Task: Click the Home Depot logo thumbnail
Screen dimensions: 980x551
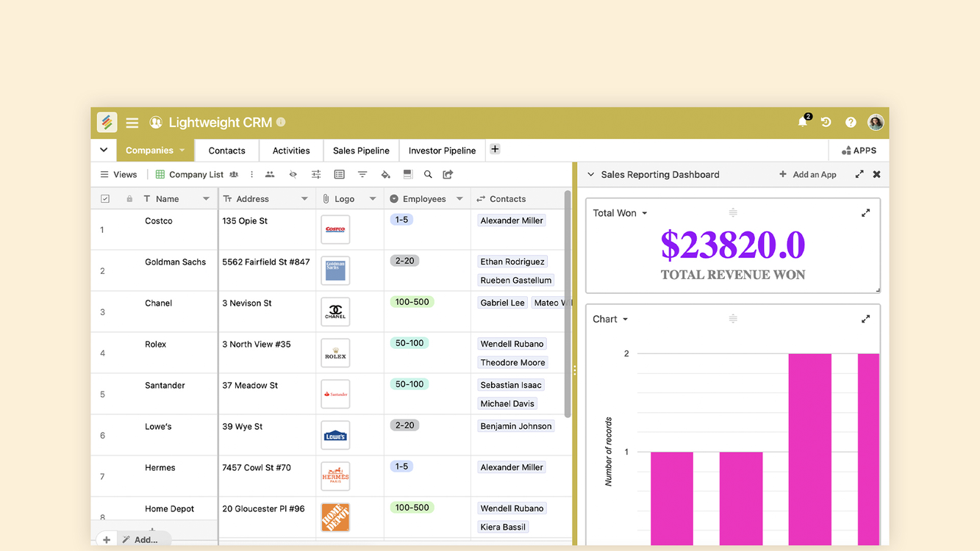Action: pos(335,517)
